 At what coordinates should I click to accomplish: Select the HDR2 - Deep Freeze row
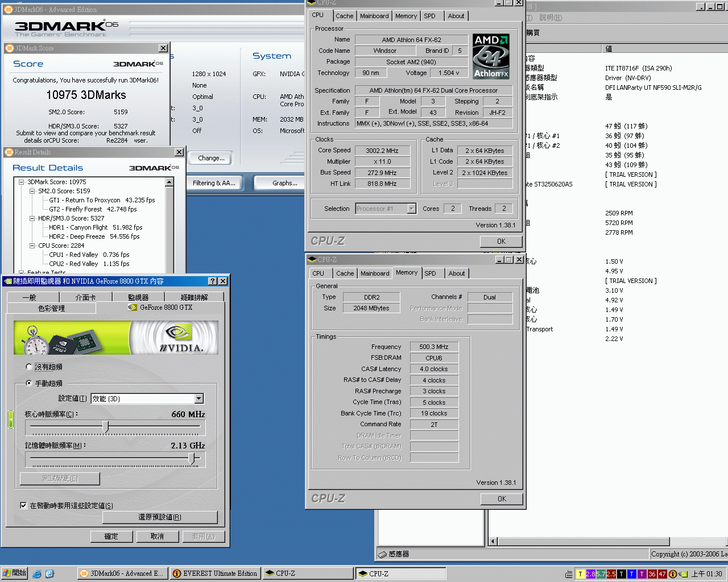point(94,236)
